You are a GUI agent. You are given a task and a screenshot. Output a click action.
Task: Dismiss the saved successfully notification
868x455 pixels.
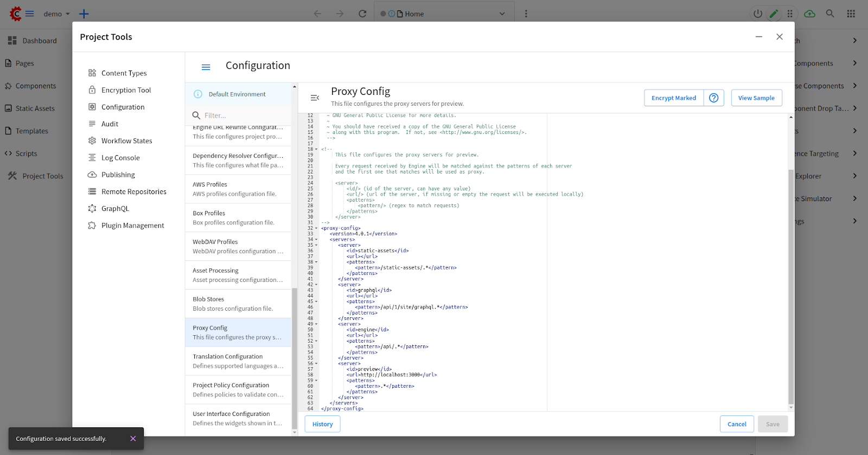tap(133, 439)
